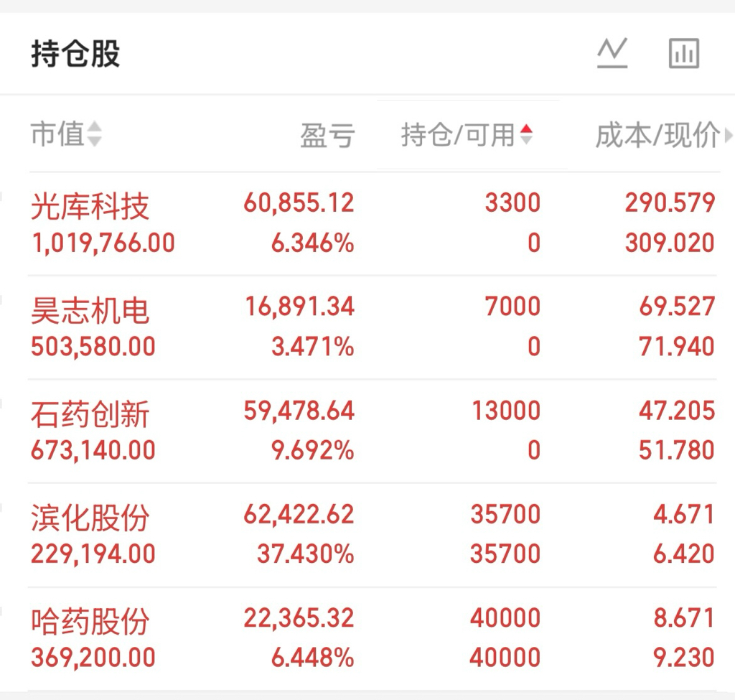
Task: Select the 成本/现价 column header
Action: coord(657,135)
